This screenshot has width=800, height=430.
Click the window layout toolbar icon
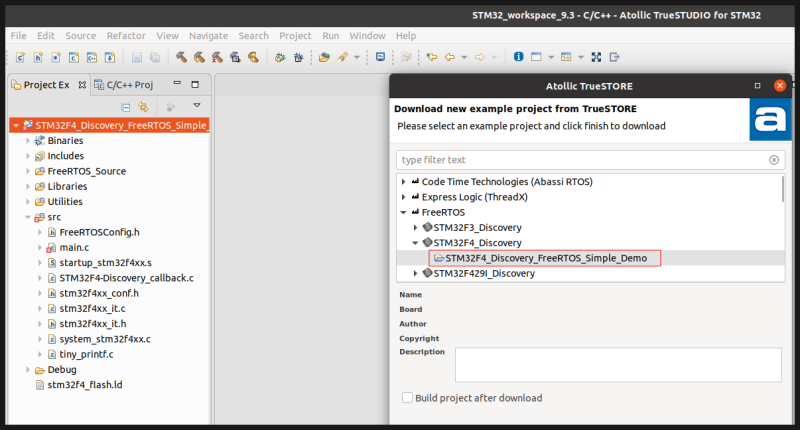tap(536, 57)
